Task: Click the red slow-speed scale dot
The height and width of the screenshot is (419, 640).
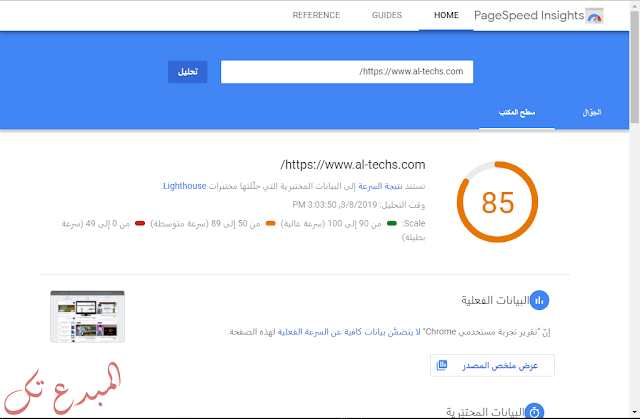Action: click(x=140, y=225)
